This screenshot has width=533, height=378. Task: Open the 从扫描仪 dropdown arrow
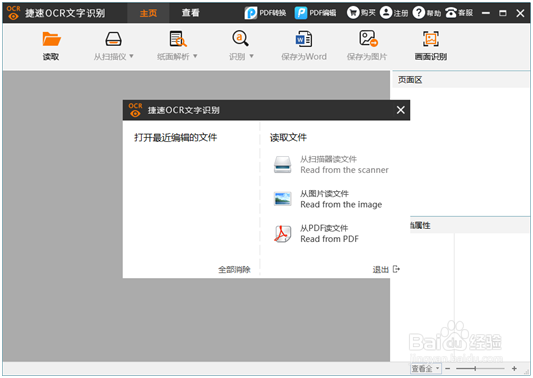(x=132, y=56)
